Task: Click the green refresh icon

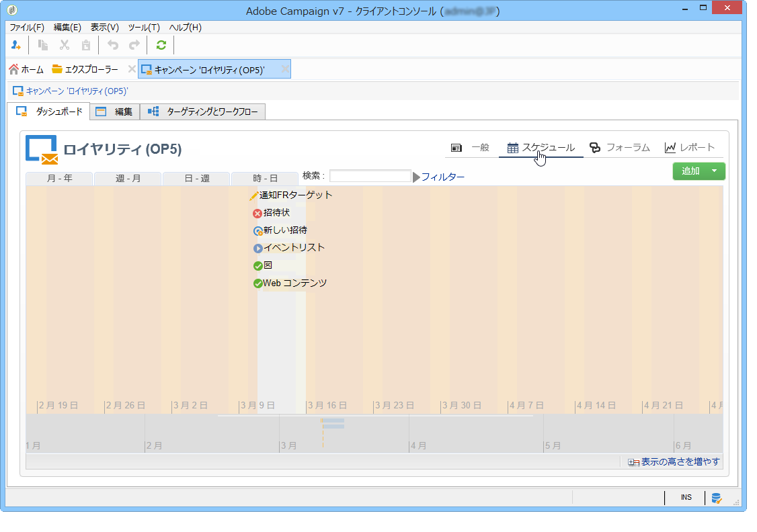Action: tap(161, 45)
